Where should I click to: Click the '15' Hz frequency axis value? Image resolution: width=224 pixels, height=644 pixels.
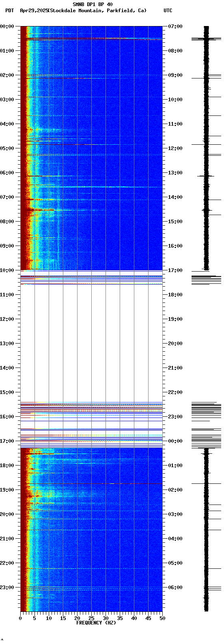(x=63, y=618)
